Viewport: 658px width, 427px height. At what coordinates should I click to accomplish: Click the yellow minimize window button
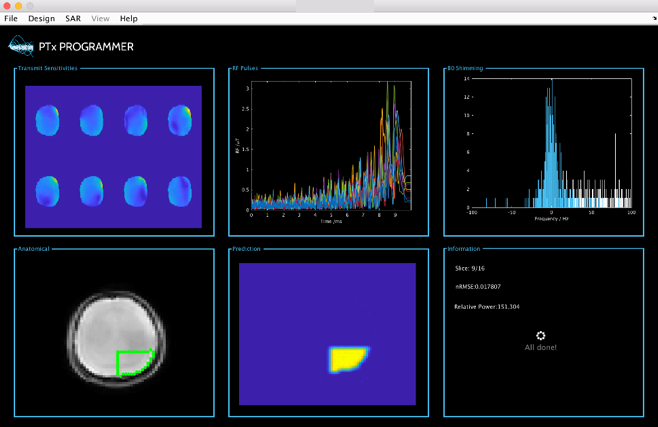18,6
